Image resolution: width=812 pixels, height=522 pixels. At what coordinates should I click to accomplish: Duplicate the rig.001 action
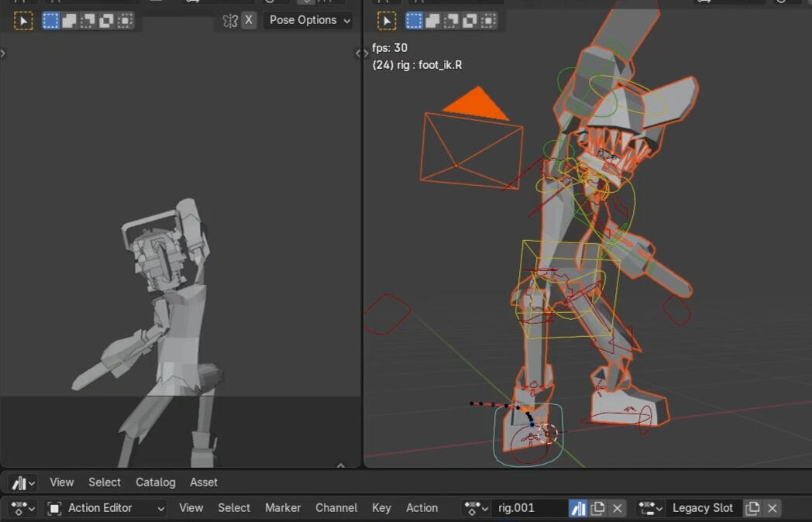[597, 508]
